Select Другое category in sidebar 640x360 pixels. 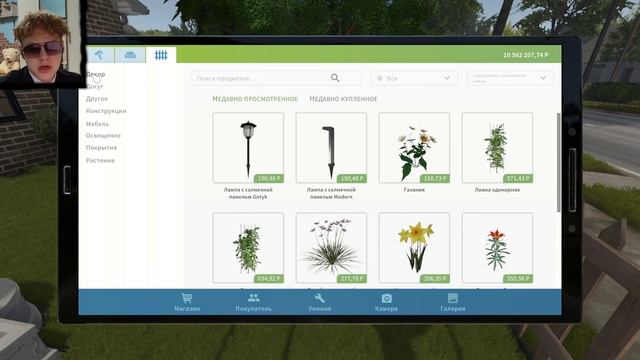(97, 99)
